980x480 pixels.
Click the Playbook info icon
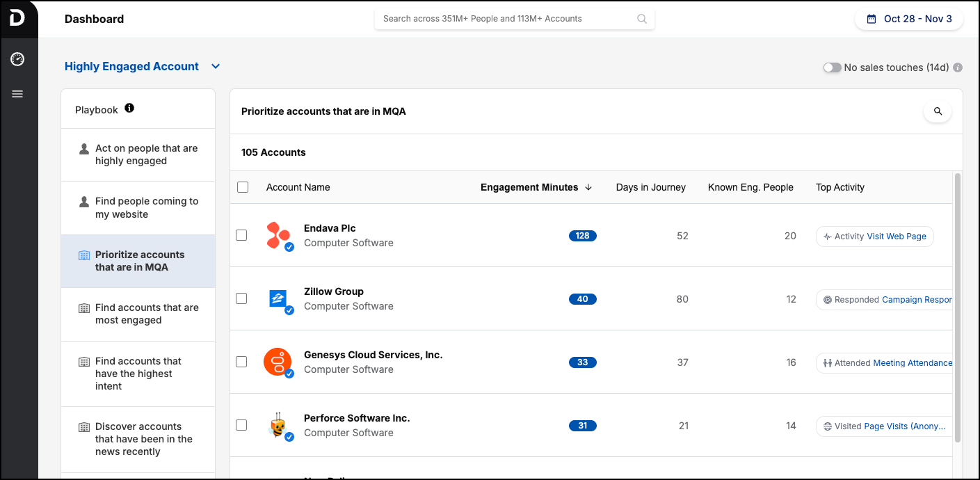coord(129,109)
